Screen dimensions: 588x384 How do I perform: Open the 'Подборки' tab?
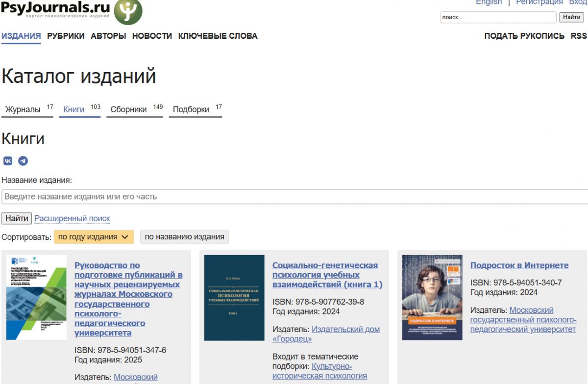tap(191, 109)
